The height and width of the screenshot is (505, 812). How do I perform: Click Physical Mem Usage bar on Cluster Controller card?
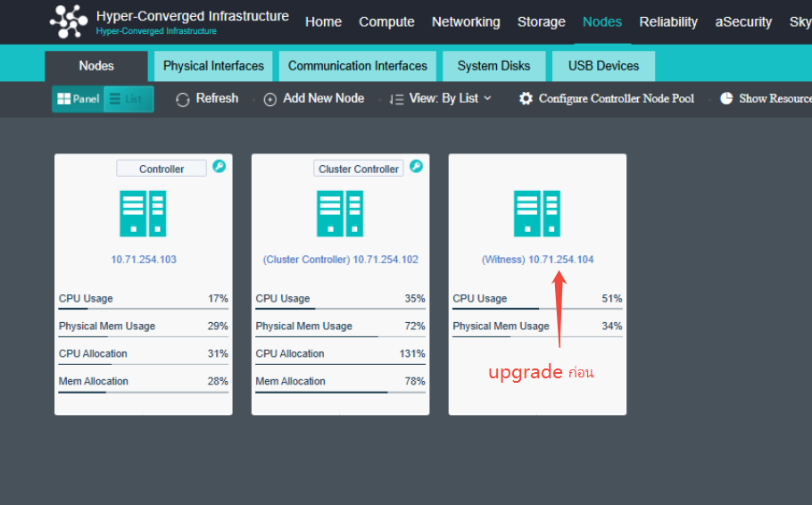click(340, 336)
